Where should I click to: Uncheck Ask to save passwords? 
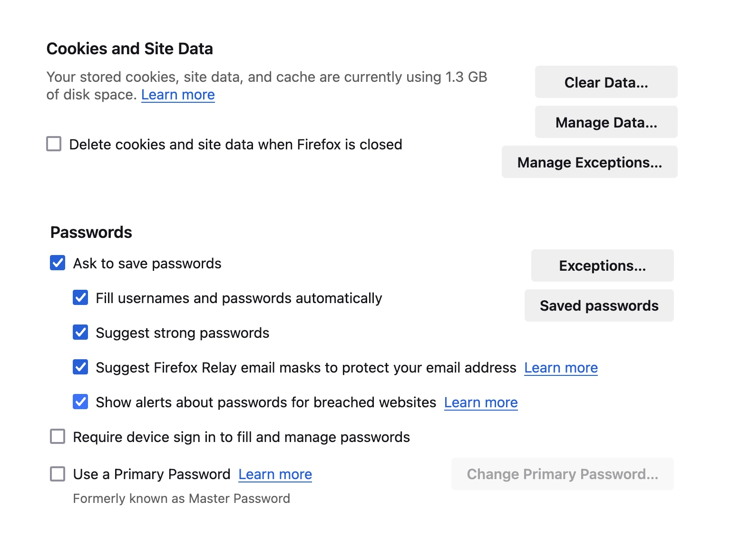coord(57,263)
